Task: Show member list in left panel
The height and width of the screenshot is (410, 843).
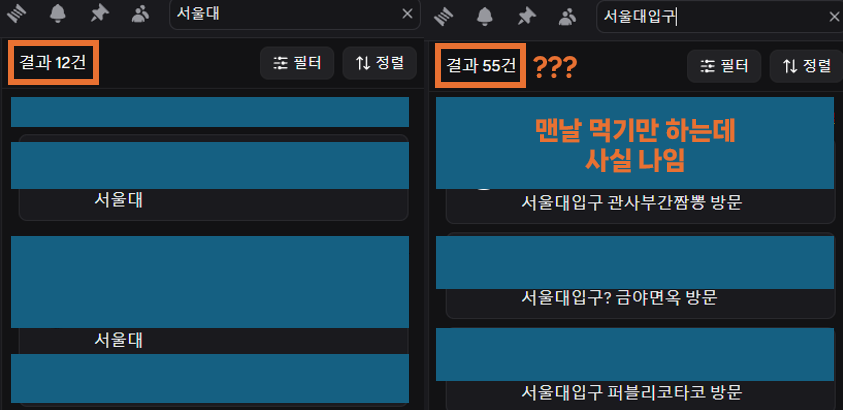Action: (x=140, y=15)
